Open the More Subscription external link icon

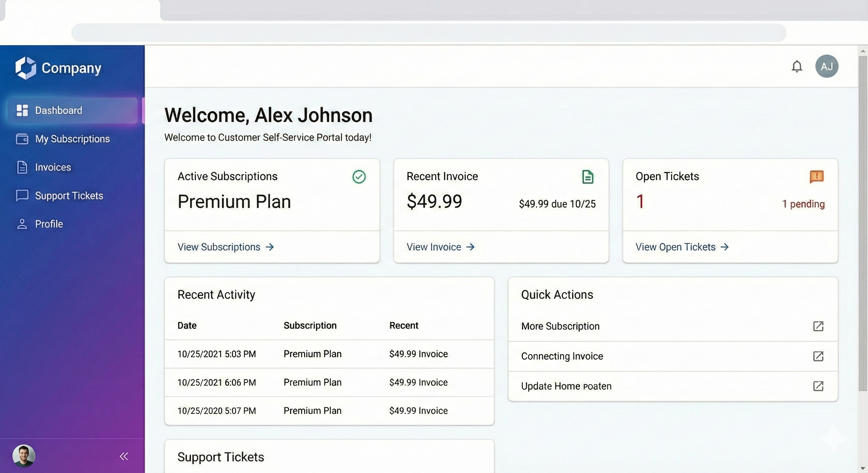(x=818, y=326)
